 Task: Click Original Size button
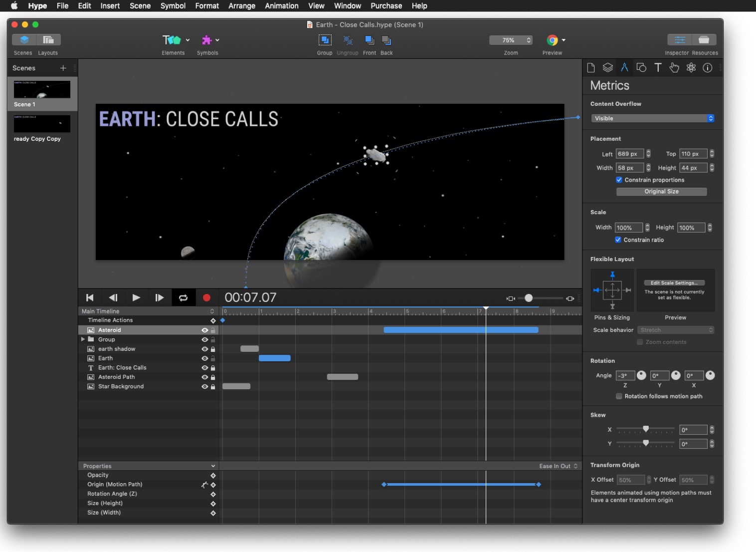tap(661, 192)
